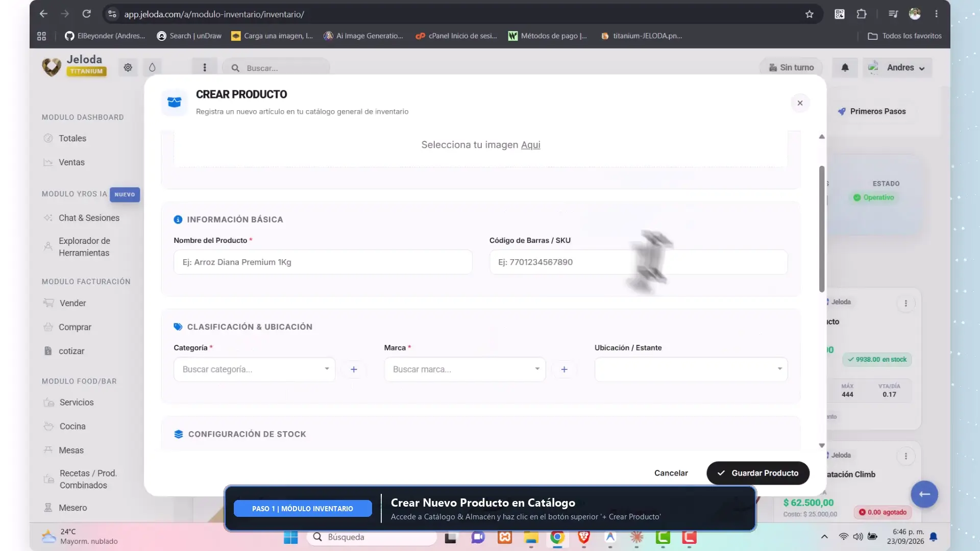
Task: Click the notifications bell in the app header
Action: [845, 67]
